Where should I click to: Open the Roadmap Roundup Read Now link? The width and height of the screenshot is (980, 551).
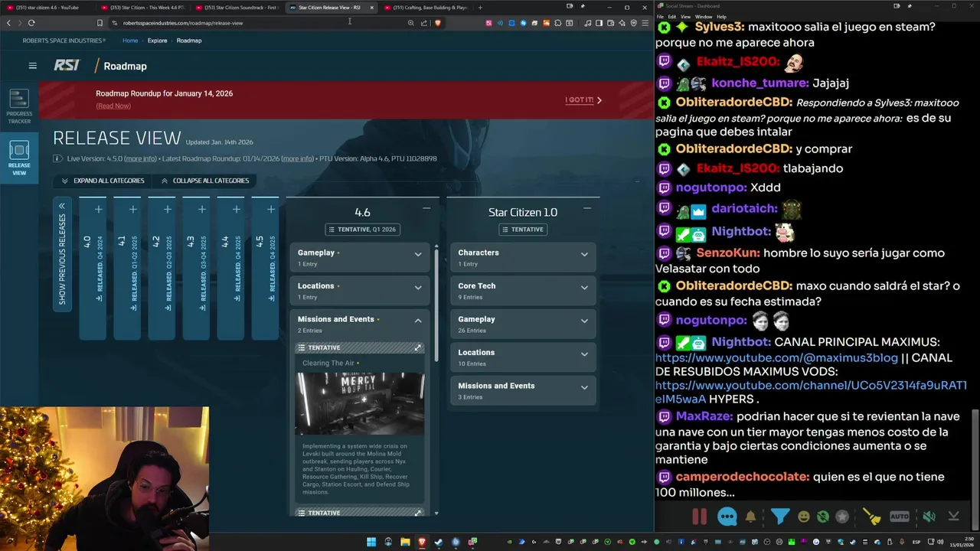click(113, 106)
